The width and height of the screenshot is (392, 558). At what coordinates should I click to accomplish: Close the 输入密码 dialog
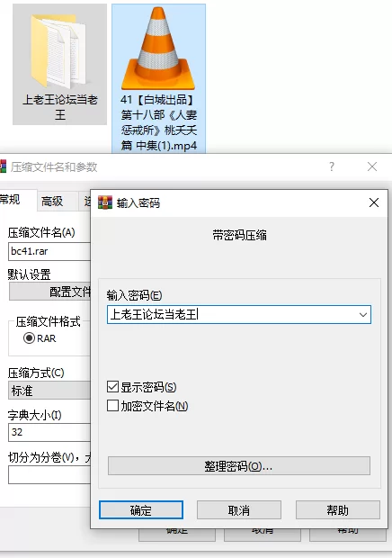(x=374, y=202)
